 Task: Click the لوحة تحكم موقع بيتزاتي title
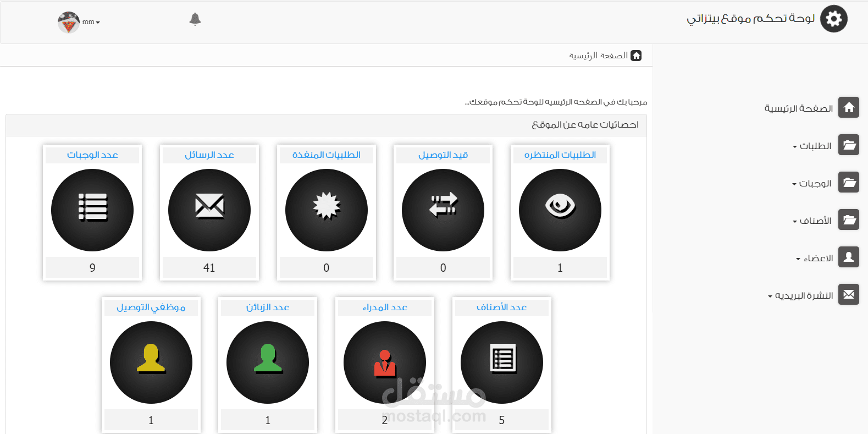[750, 19]
